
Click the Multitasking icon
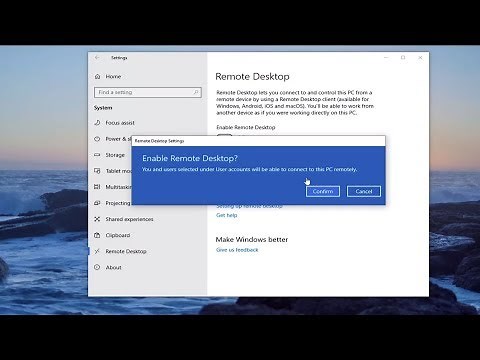(x=97, y=187)
